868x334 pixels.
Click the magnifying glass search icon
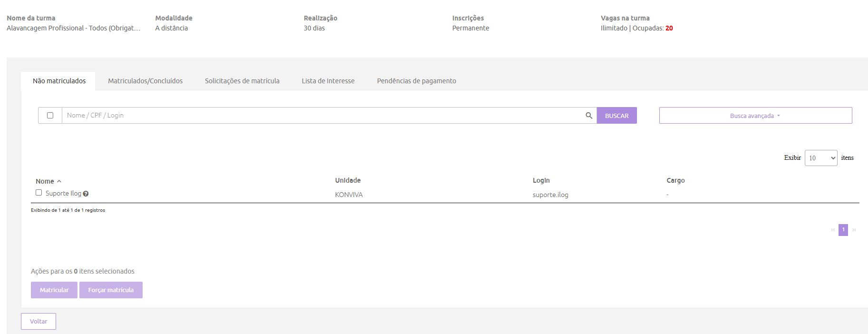[x=588, y=116]
